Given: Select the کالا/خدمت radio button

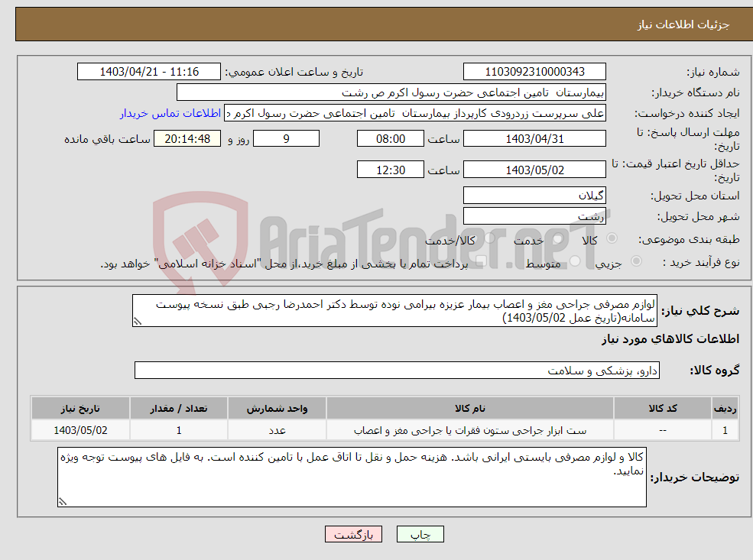Looking at the screenshot, I should click(x=488, y=238).
